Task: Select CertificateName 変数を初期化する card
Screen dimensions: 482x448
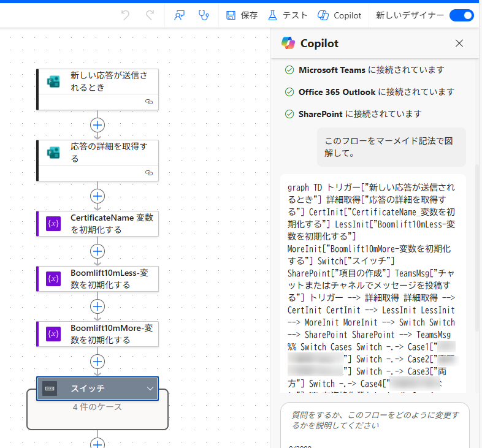Action: coord(98,224)
